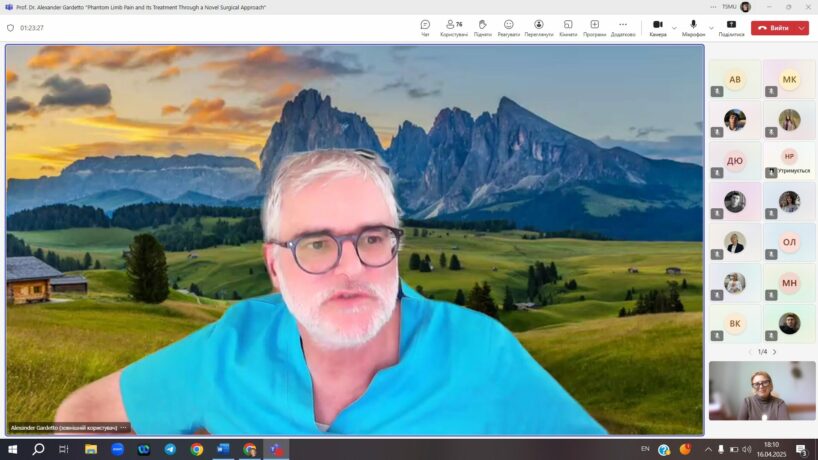
Task: Toggle the camera on or off
Action: pos(657,27)
